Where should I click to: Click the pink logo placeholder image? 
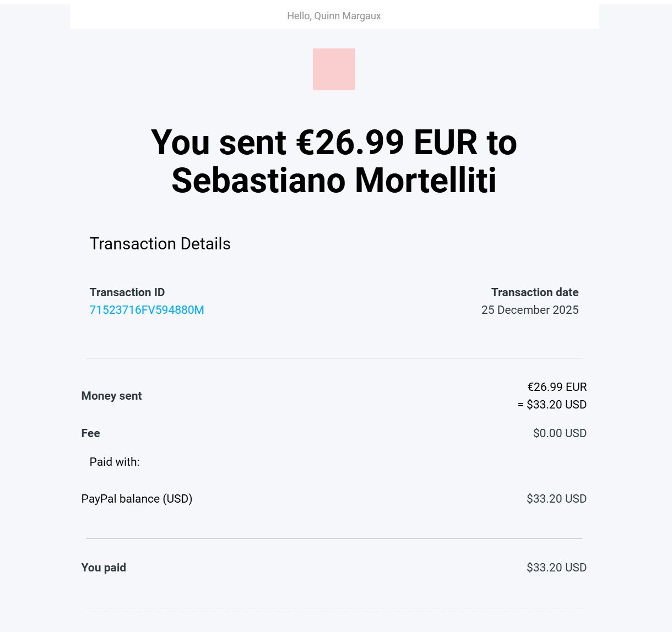[x=334, y=69]
